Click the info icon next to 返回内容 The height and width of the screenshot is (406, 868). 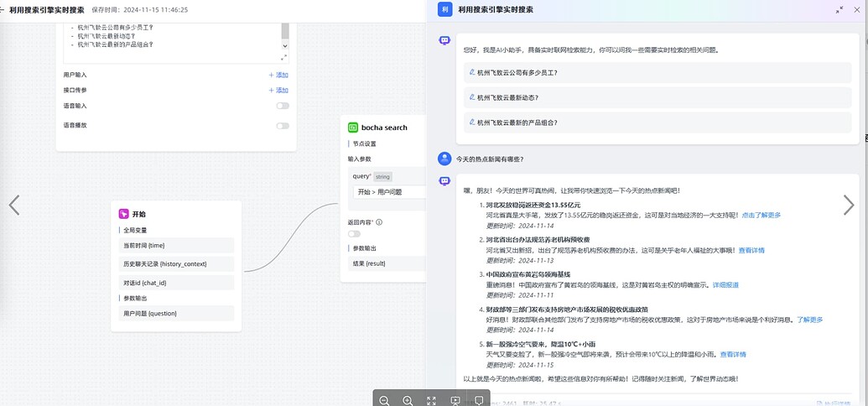pos(379,222)
